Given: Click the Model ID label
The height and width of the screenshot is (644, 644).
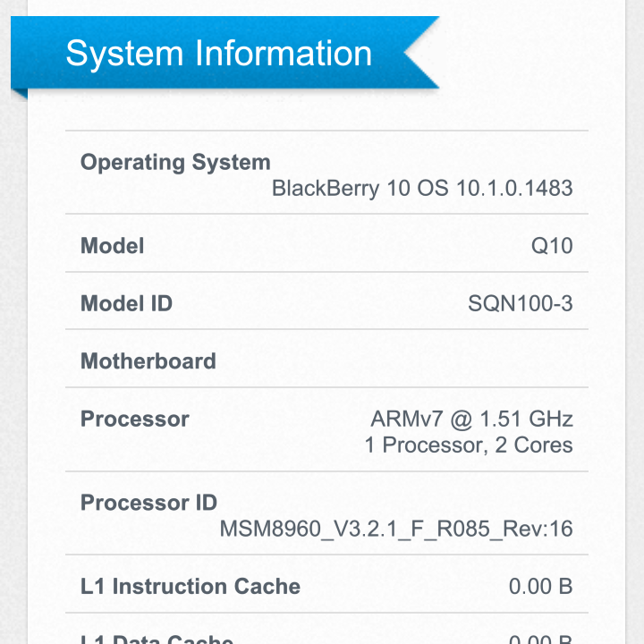Looking at the screenshot, I should click(x=126, y=304).
